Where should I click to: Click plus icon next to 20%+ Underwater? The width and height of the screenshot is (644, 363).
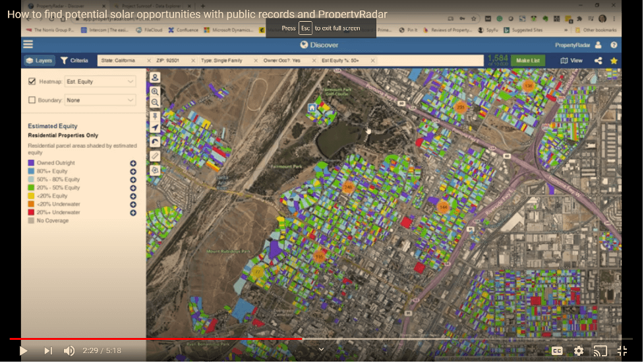[x=133, y=213]
